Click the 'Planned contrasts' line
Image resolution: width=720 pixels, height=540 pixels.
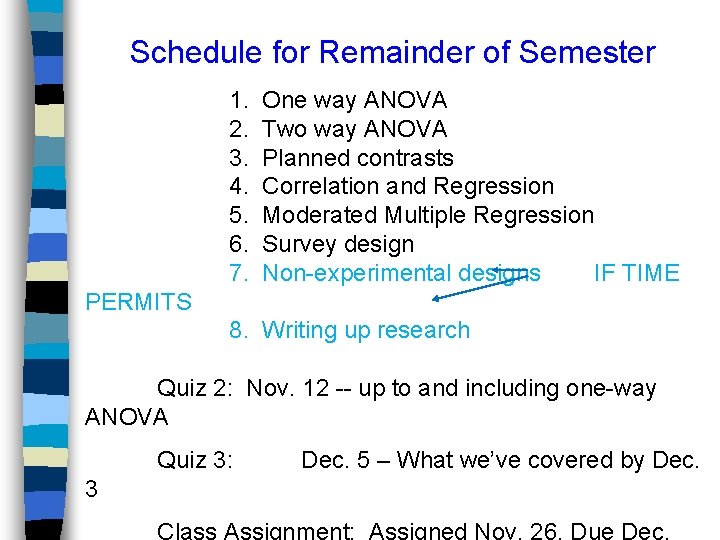pyautogui.click(x=357, y=158)
